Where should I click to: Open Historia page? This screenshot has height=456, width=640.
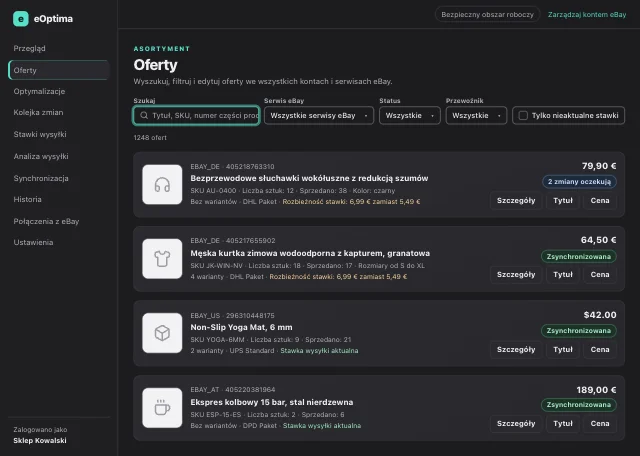pos(58,199)
